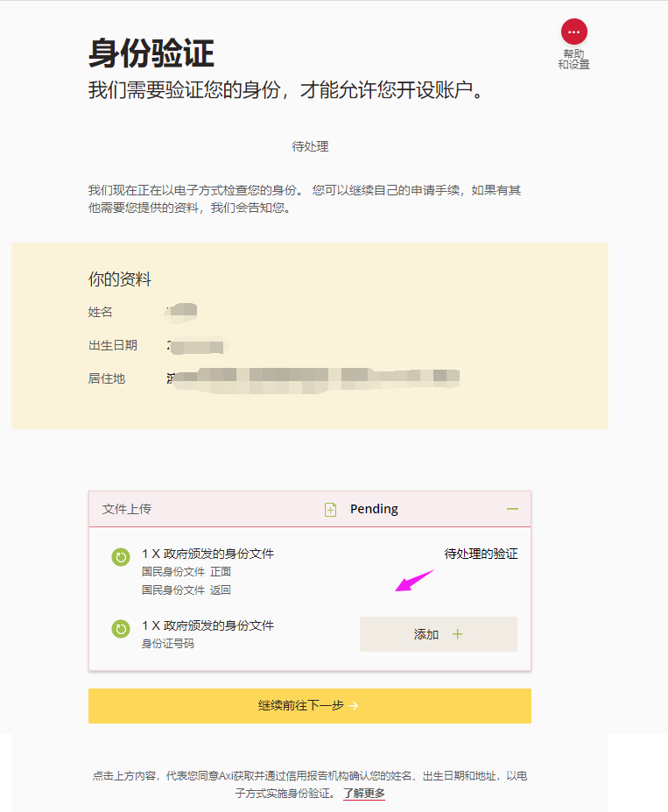Viewport: 668px width, 812px height.
Task: Collapse the 文件上传 section with minus icon
Action: point(512,509)
